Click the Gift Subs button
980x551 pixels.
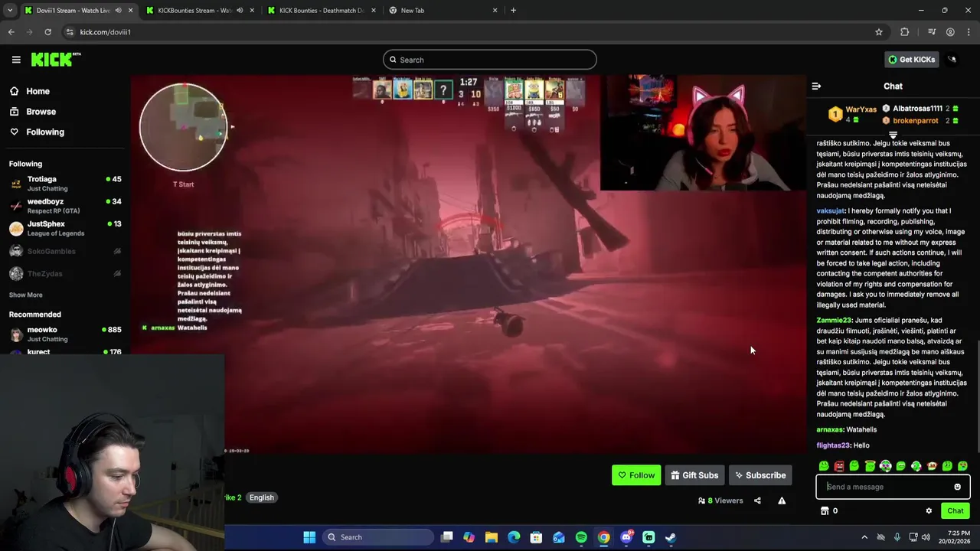[694, 475]
